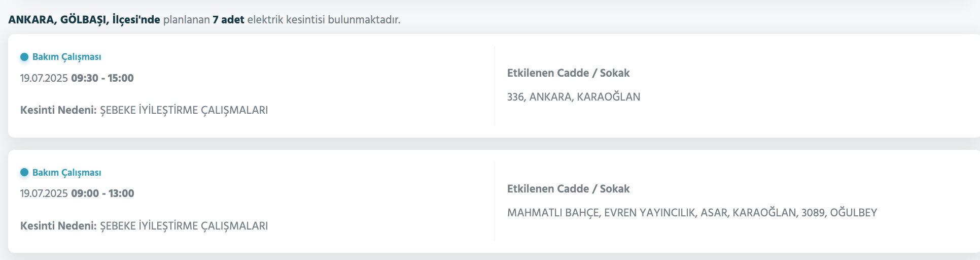Click the 7 adet outage count
The image size is (980, 260).
[228, 20]
